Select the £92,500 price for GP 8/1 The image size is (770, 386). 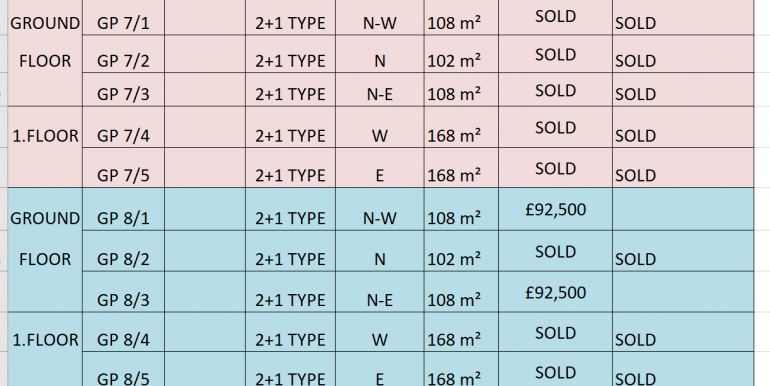point(555,209)
